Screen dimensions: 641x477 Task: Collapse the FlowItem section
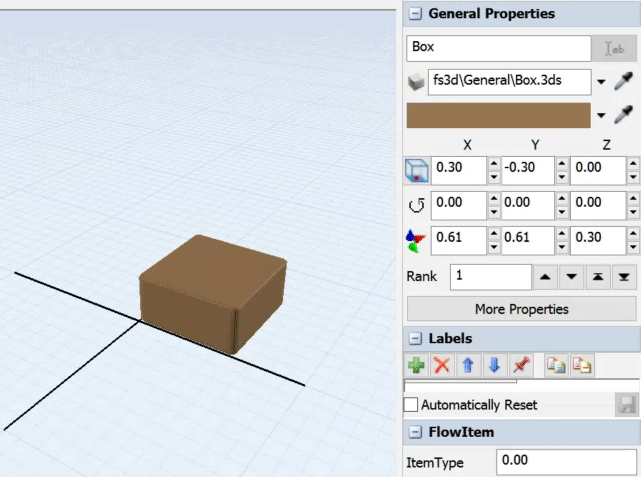414,432
